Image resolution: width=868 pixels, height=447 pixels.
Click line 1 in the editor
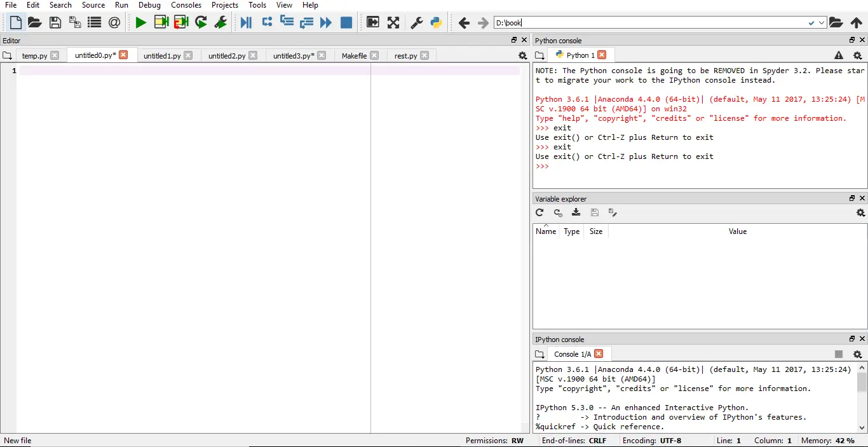click(x=269, y=71)
